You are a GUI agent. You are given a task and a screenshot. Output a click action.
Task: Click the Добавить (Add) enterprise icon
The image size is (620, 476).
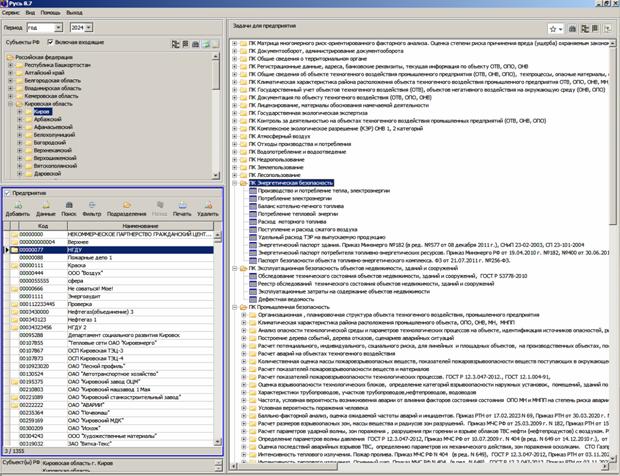[17, 206]
